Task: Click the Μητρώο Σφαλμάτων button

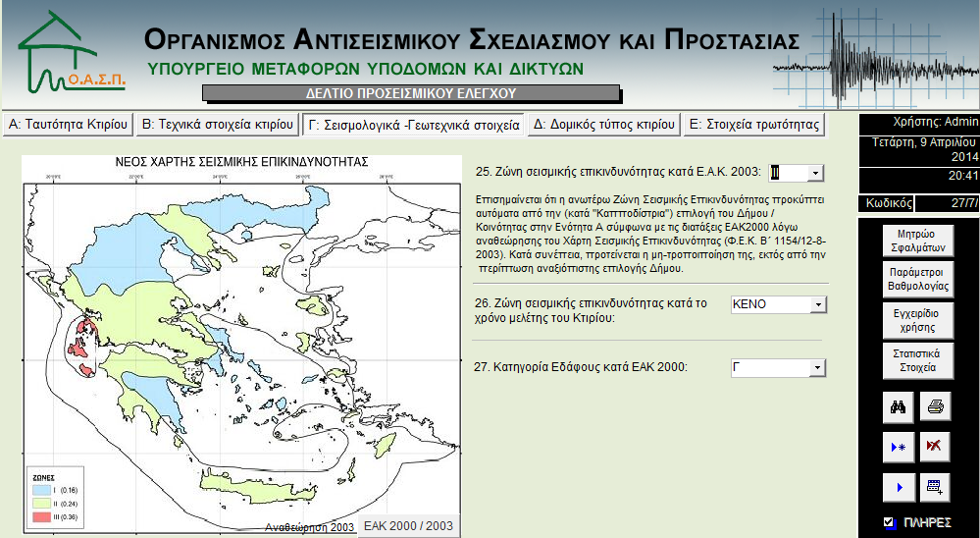Action: click(x=917, y=241)
